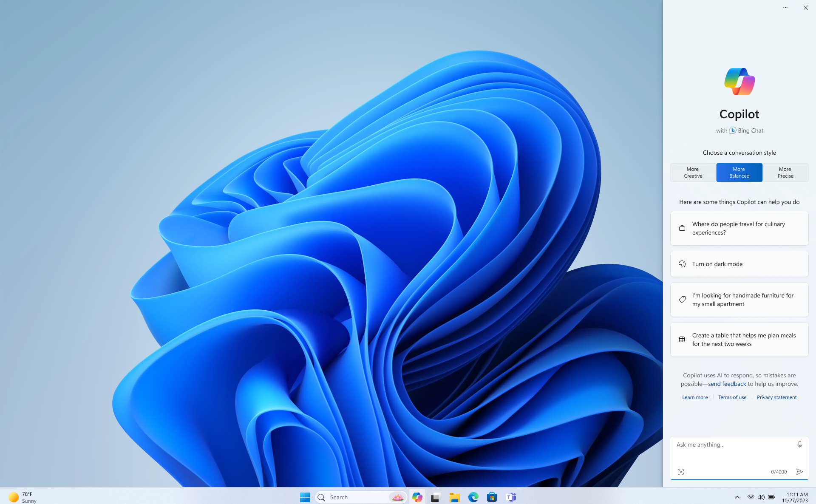The height and width of the screenshot is (504, 816).
Task: Click the image/screenshot icon in input bar
Action: click(x=681, y=471)
